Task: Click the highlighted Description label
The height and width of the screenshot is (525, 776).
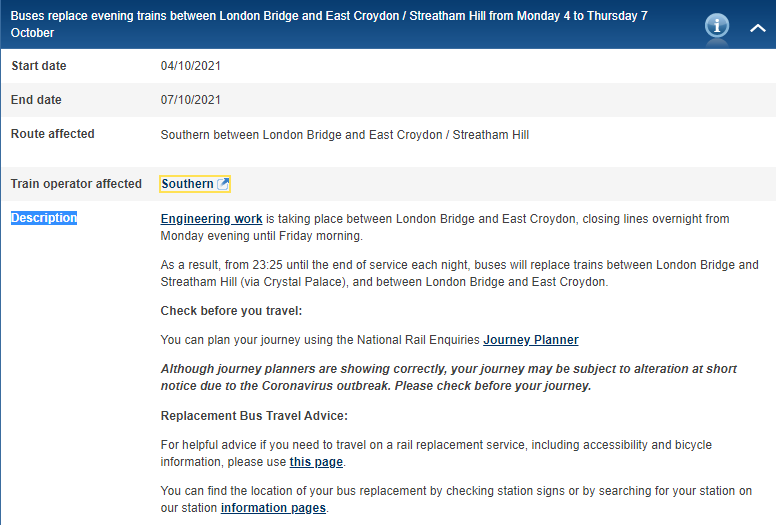Action: (x=44, y=218)
